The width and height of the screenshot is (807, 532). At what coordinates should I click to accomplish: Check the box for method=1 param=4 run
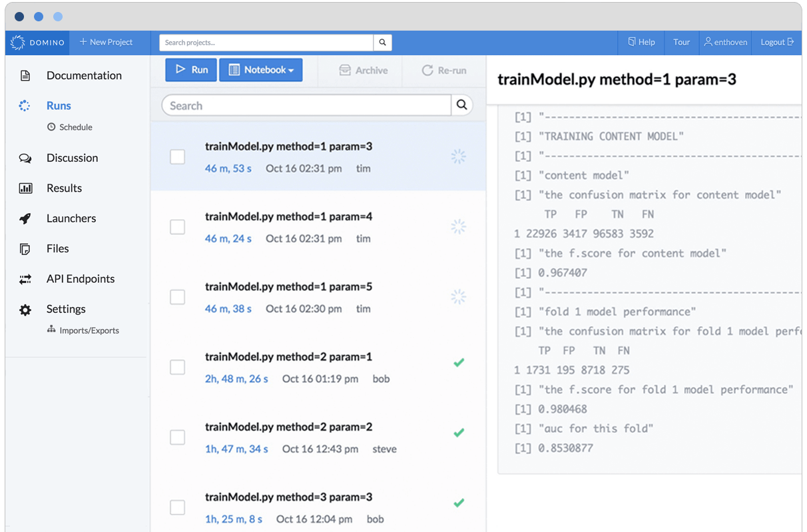tap(177, 226)
